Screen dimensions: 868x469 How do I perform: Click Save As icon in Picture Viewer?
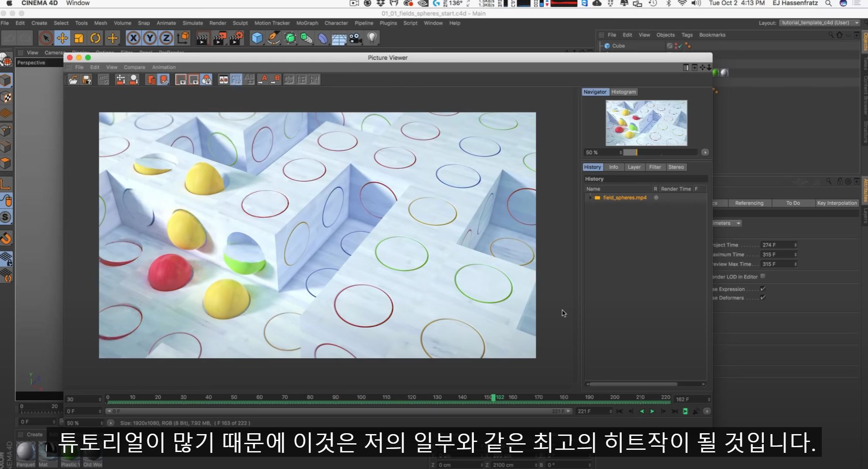click(87, 80)
